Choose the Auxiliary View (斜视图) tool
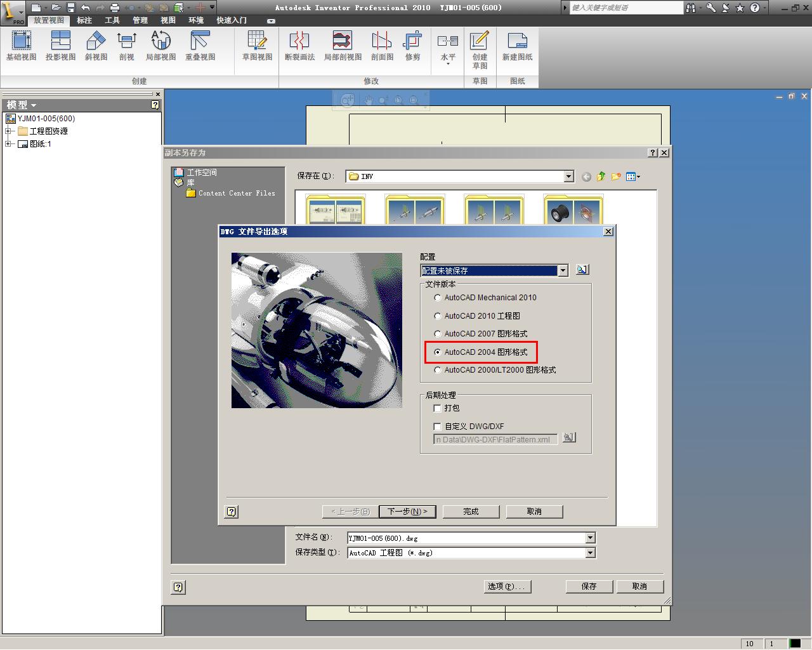The image size is (812, 650). 96,46
